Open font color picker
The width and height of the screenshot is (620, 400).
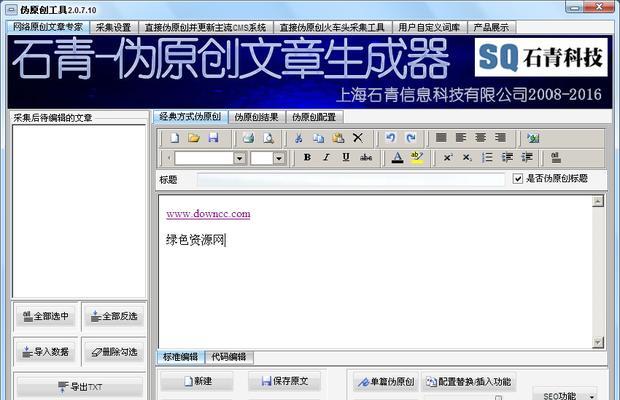397,158
